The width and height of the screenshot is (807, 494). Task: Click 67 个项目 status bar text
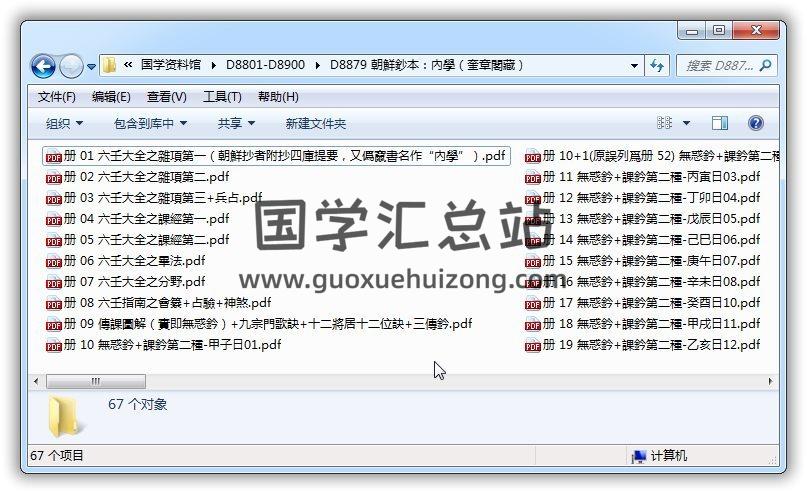[57, 455]
